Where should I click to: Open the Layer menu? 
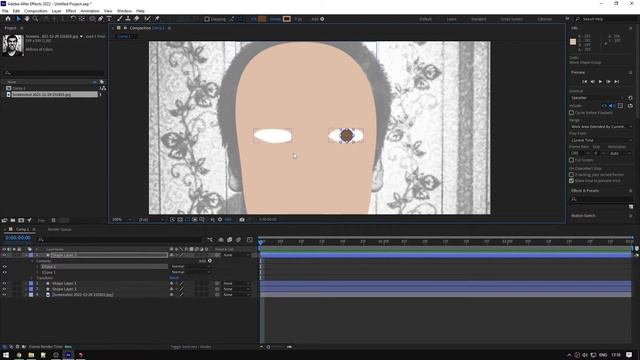pos(57,11)
